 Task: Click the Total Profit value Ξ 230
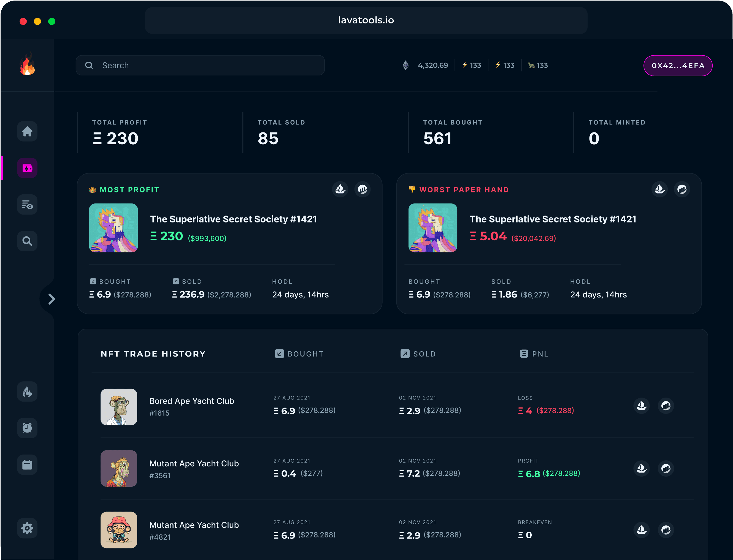(x=115, y=138)
